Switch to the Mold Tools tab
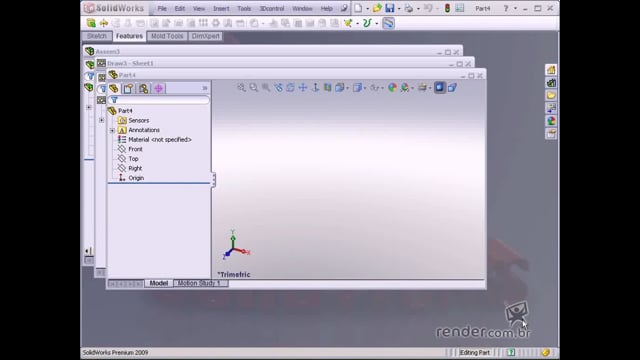 tap(167, 36)
